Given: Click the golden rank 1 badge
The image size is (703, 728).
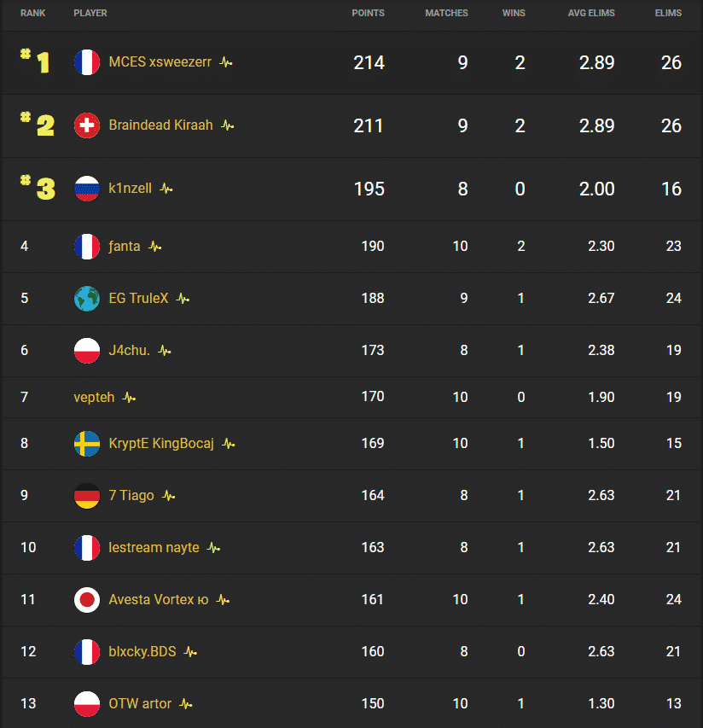Looking at the screenshot, I should pyautogui.click(x=38, y=61).
